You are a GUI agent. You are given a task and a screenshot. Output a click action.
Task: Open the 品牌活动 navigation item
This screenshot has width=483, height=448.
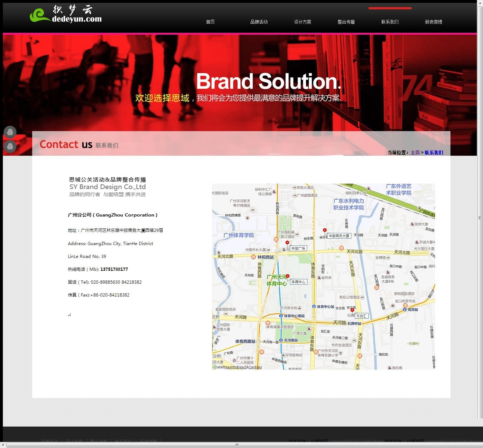pos(259,22)
